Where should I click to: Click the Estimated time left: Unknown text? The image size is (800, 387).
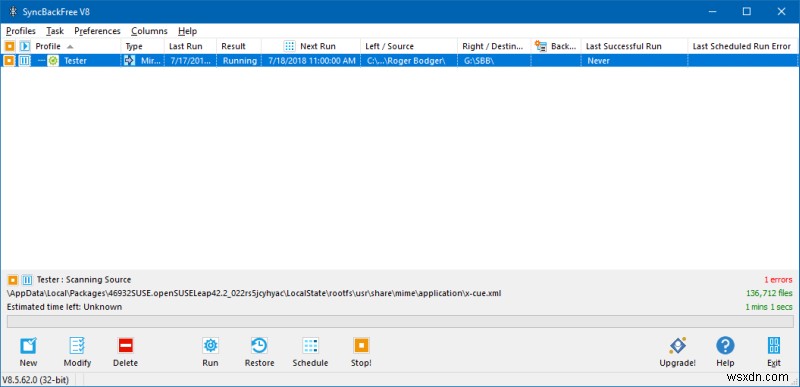click(64, 307)
